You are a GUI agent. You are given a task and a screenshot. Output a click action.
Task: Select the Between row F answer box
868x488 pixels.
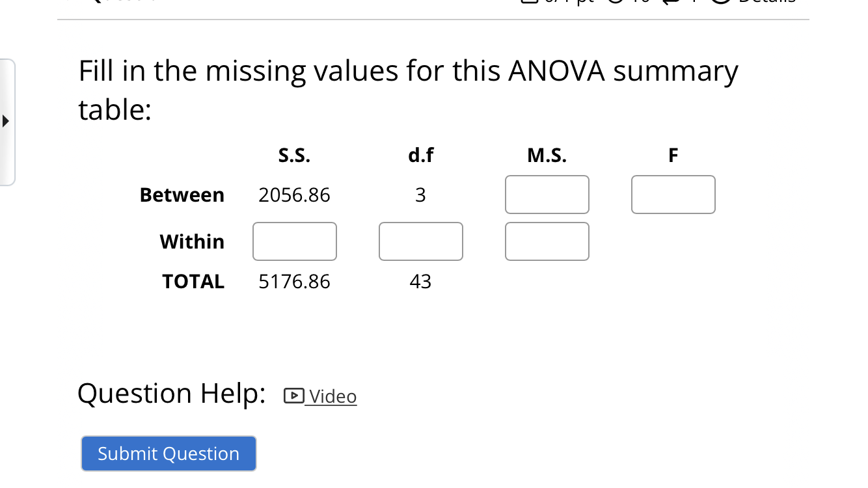pos(673,195)
